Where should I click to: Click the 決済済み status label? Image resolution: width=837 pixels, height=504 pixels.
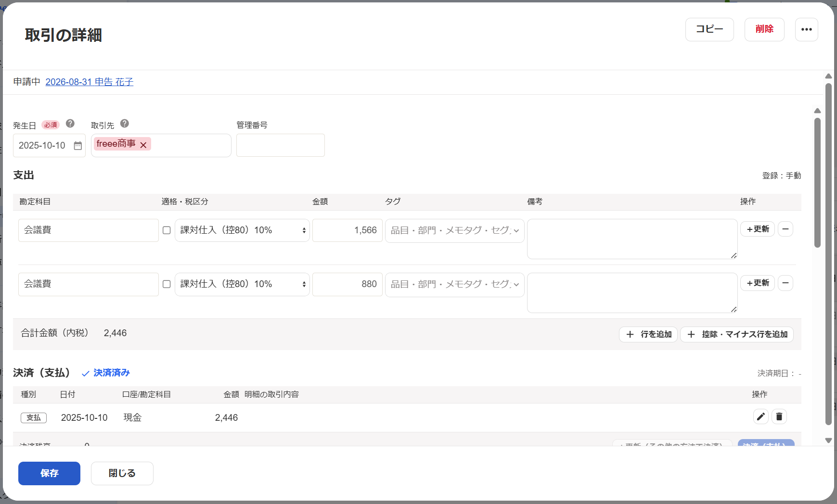pos(106,373)
